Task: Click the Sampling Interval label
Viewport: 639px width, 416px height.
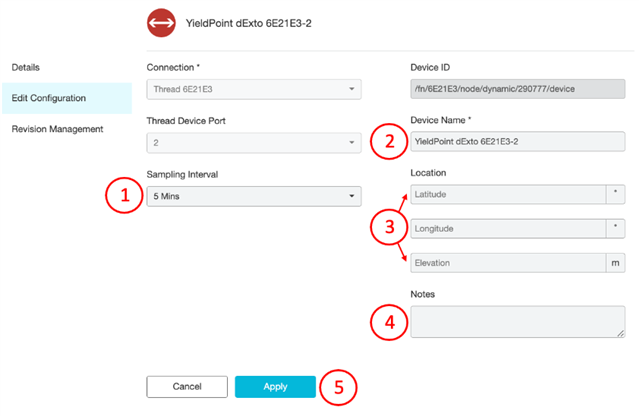Action: (x=182, y=174)
